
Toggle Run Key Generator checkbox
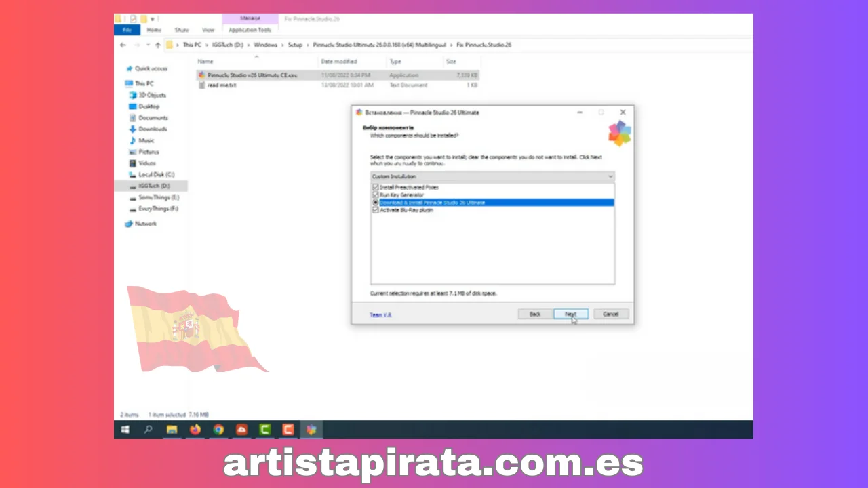[x=375, y=195]
